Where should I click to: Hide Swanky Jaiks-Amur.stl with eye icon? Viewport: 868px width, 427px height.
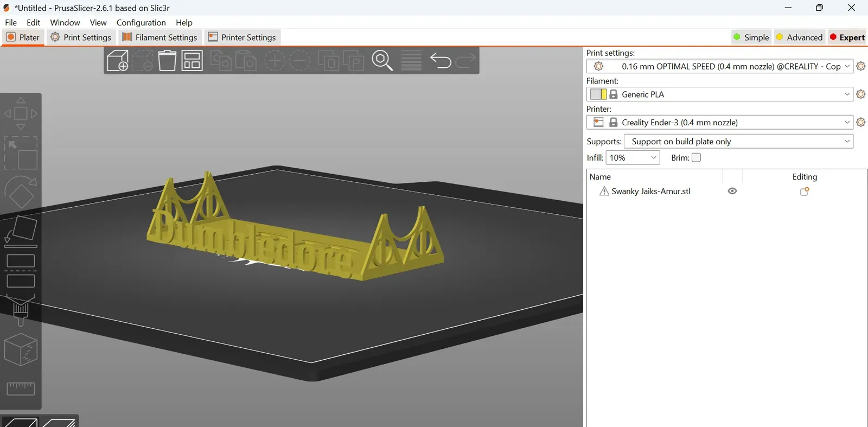click(732, 191)
